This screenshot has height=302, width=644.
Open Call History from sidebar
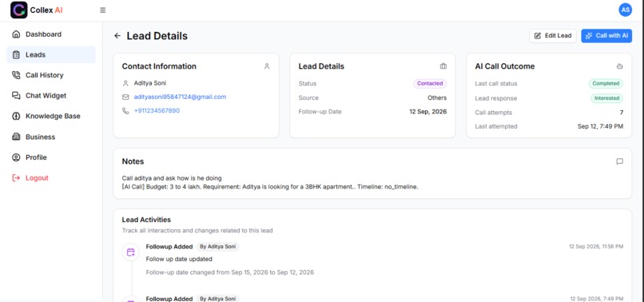point(51,75)
